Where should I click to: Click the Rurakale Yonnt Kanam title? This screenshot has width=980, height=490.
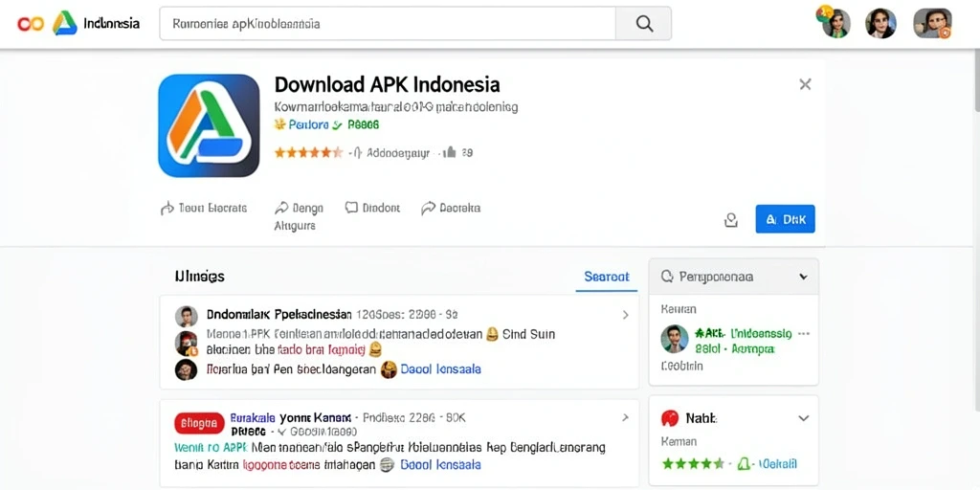tap(291, 417)
